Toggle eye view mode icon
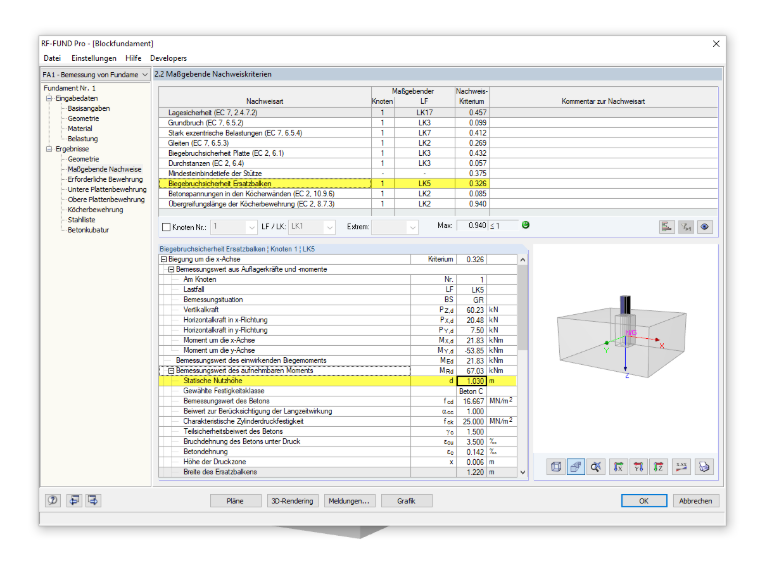760x570 pixels. tap(705, 226)
